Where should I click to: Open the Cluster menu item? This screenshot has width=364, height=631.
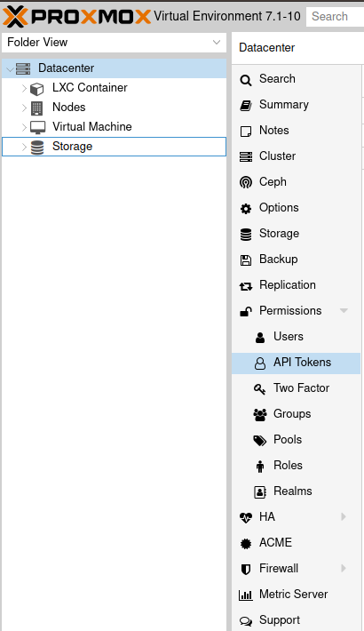pos(296,156)
